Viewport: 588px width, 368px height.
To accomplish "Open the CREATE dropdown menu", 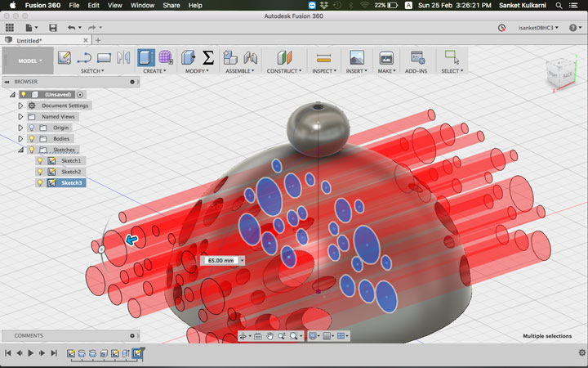I will point(154,70).
